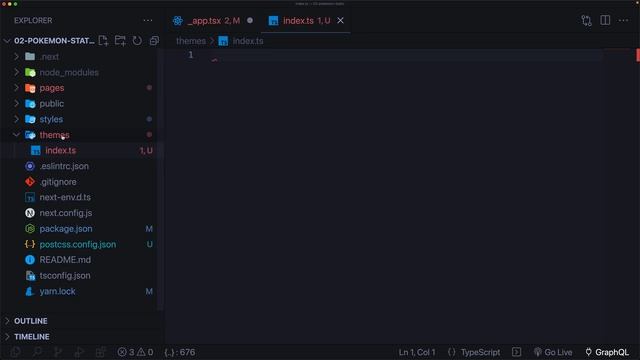Click the {..}: 676 status item

click(x=180, y=352)
